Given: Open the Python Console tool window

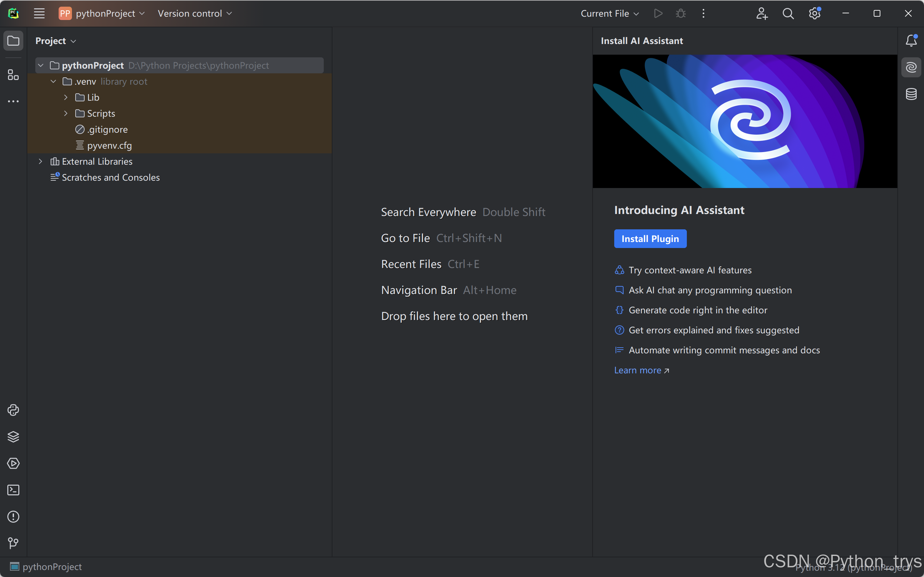Looking at the screenshot, I should point(13,410).
